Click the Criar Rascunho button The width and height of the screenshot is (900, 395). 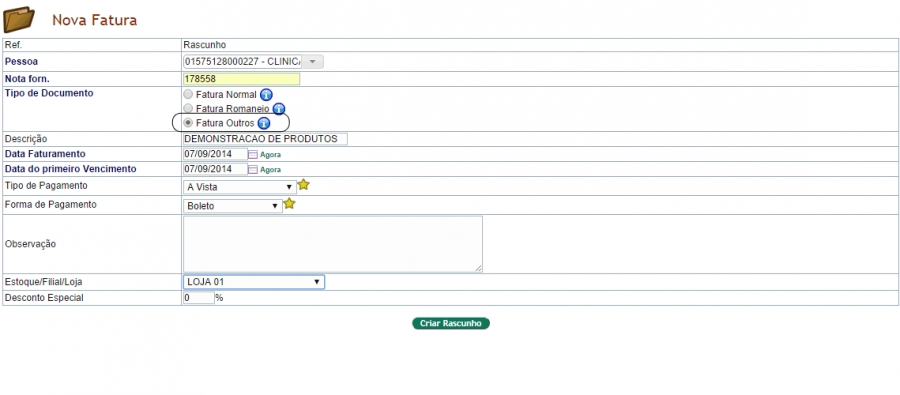(x=451, y=323)
